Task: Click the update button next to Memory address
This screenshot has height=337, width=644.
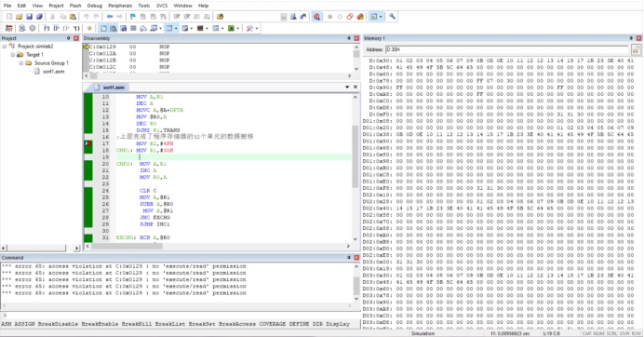Action: pyautogui.click(x=636, y=49)
